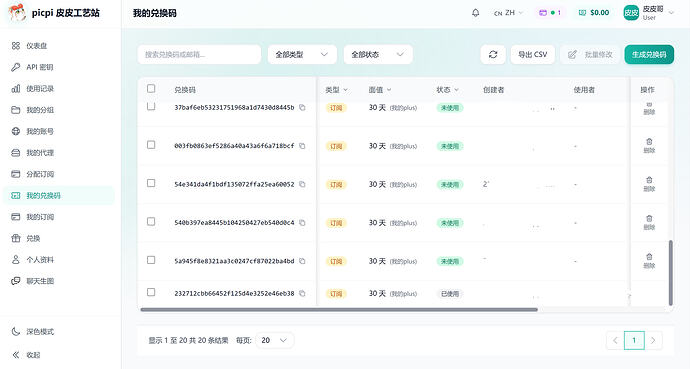Go to the next page arrow
The image size is (690, 369).
653,340
